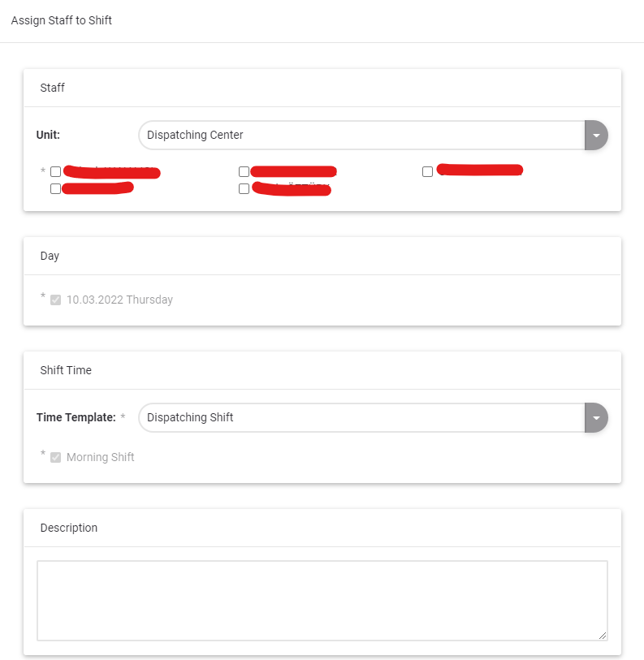
Task: Click the Shift Time panel header
Action: click(66, 370)
